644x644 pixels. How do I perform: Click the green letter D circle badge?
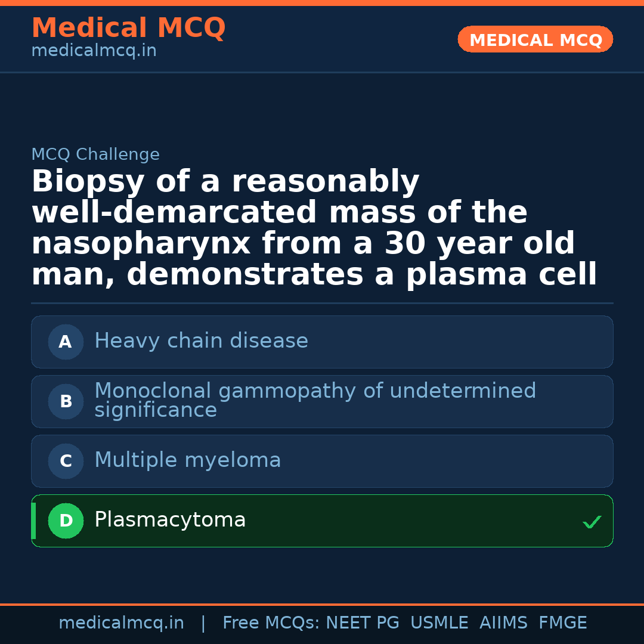[66, 521]
